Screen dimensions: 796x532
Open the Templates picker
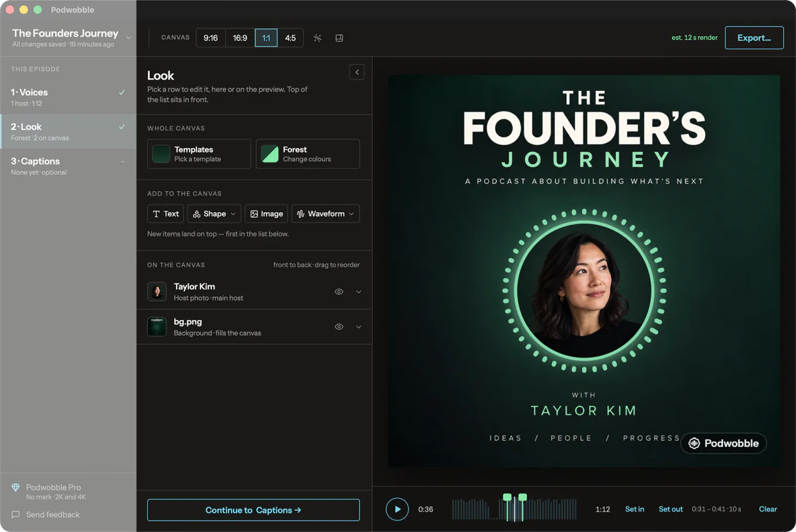click(199, 154)
